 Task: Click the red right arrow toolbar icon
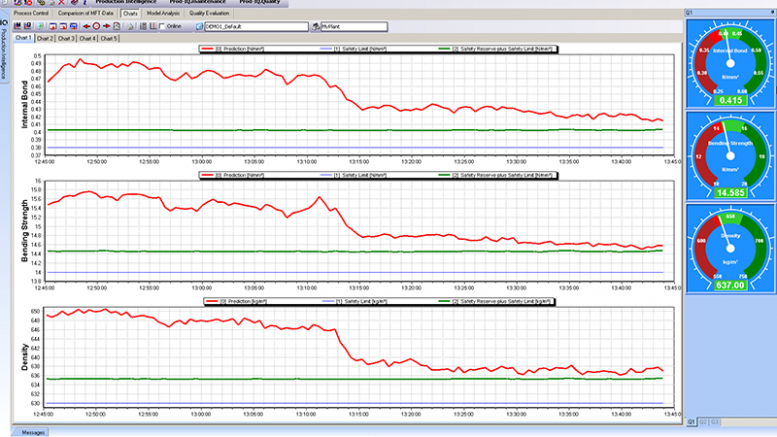pyautogui.click(x=106, y=26)
